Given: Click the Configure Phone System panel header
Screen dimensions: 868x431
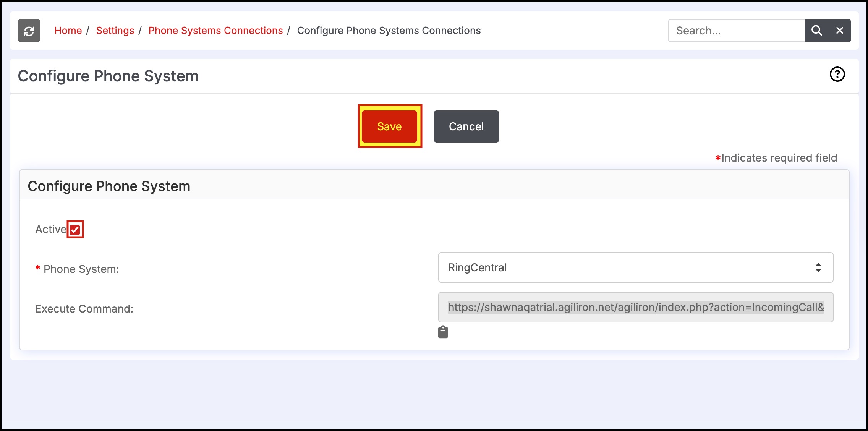Looking at the screenshot, I should (109, 186).
